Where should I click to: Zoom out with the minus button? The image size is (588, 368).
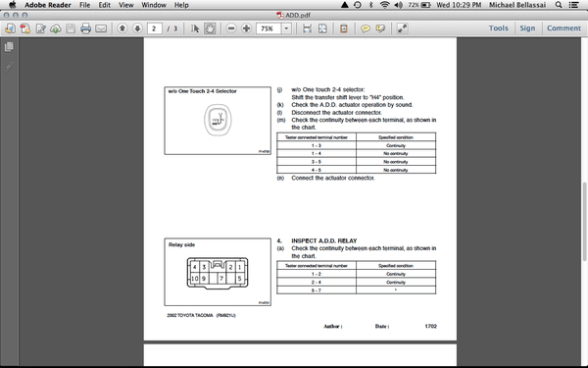point(231,28)
